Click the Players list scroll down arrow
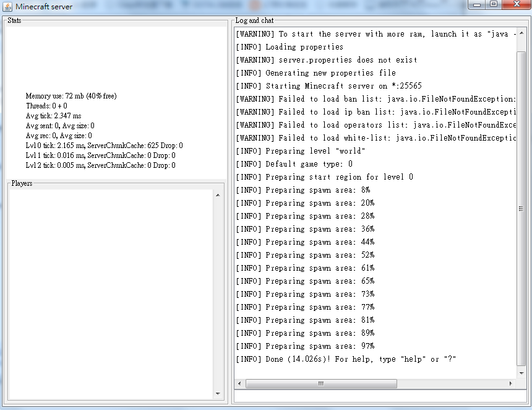Screen dimensions: 532x410 [x=218, y=394]
